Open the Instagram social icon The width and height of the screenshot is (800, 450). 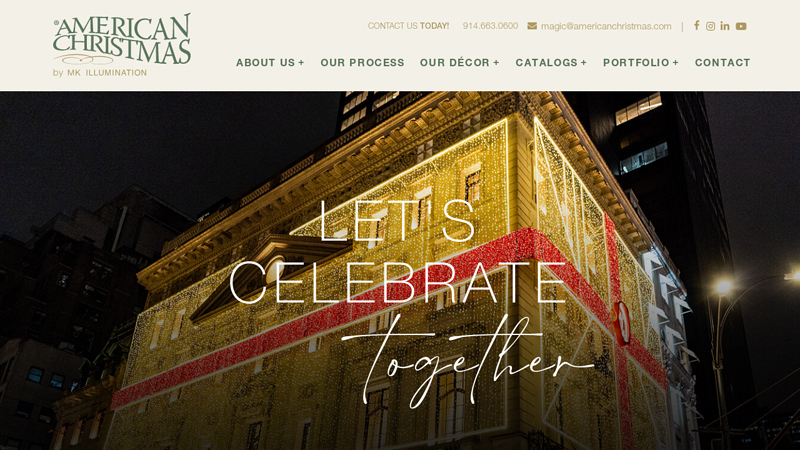click(x=710, y=26)
